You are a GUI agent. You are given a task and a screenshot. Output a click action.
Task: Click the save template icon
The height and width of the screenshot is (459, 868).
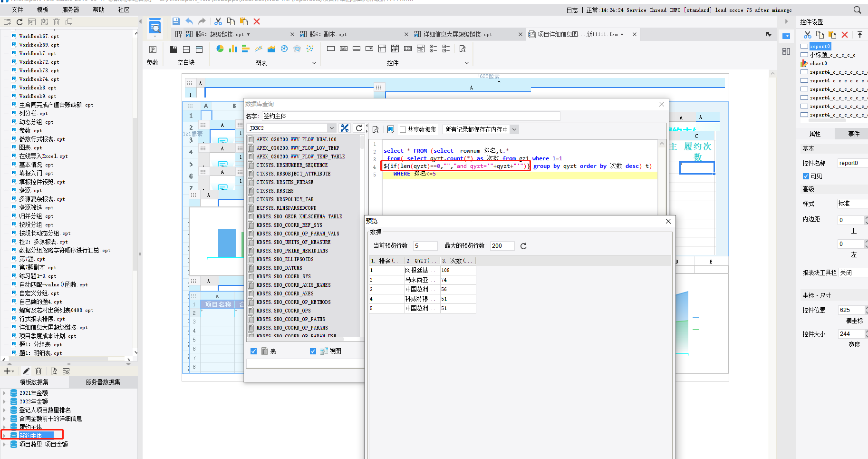tap(176, 21)
